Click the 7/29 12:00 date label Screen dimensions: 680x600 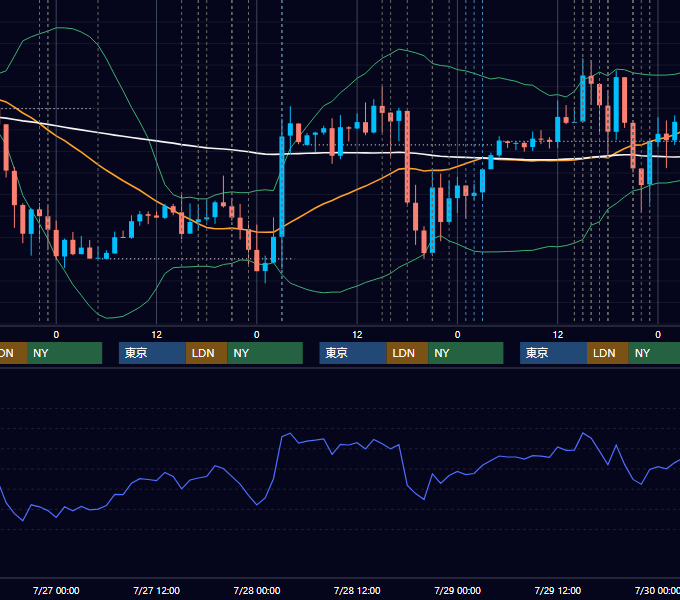pos(558,590)
